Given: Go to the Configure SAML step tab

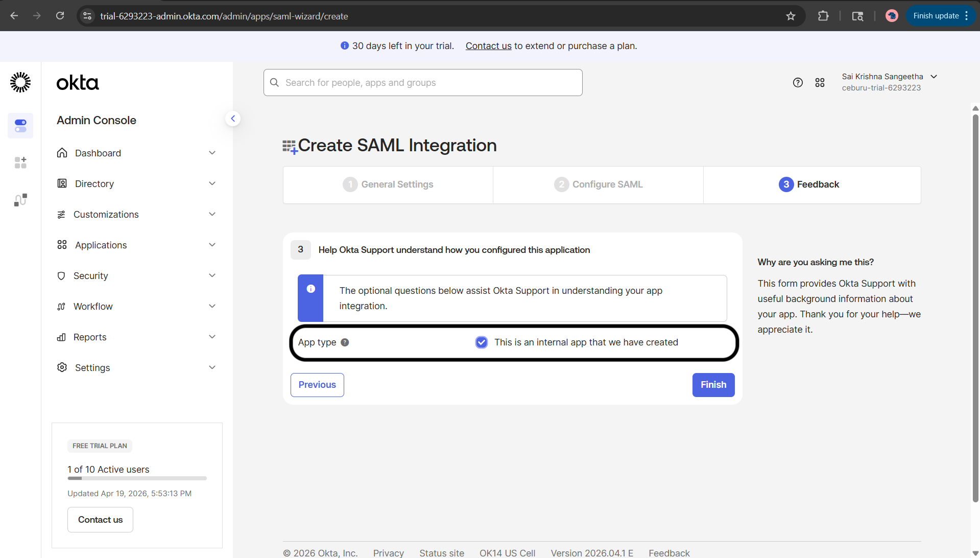Looking at the screenshot, I should (x=598, y=184).
